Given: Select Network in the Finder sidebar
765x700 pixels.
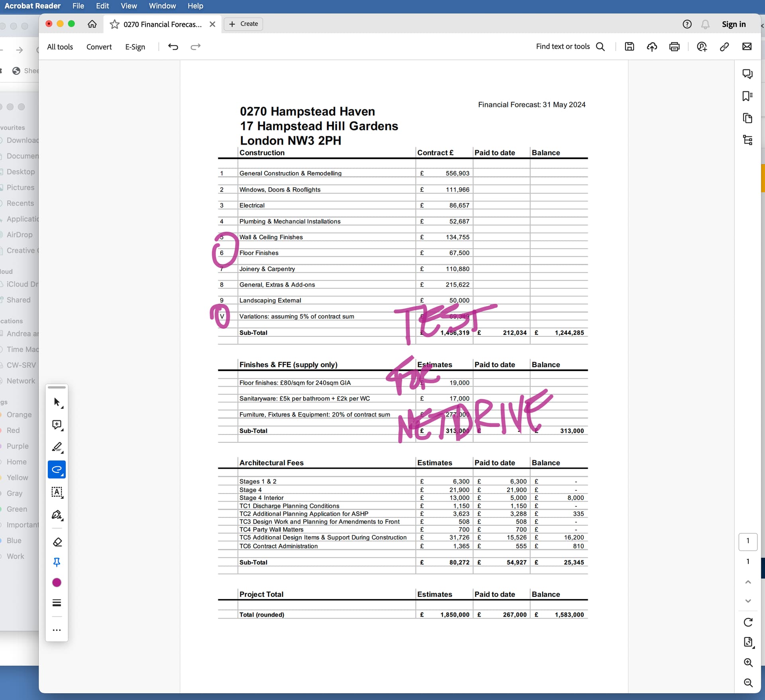Looking at the screenshot, I should (x=21, y=381).
